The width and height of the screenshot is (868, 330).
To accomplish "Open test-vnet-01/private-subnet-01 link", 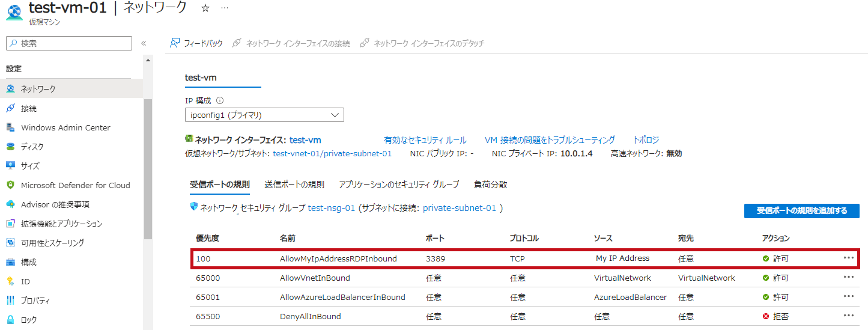I will 332,153.
